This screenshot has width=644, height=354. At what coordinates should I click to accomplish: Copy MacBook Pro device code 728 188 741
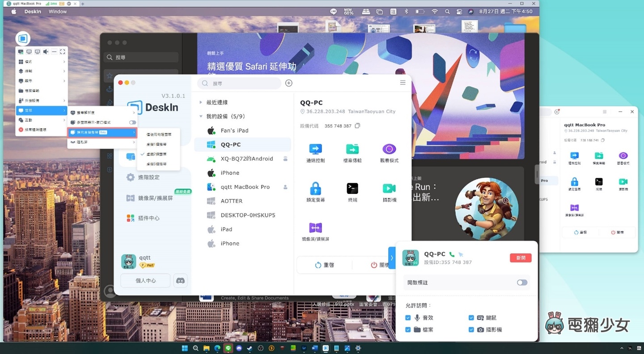pos(603,140)
